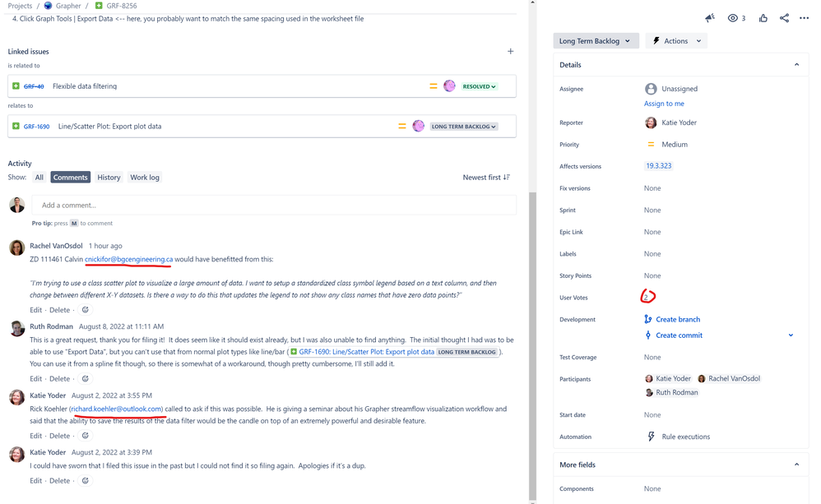
Task: Expand the Create commit development chevron
Action: pyautogui.click(x=791, y=335)
